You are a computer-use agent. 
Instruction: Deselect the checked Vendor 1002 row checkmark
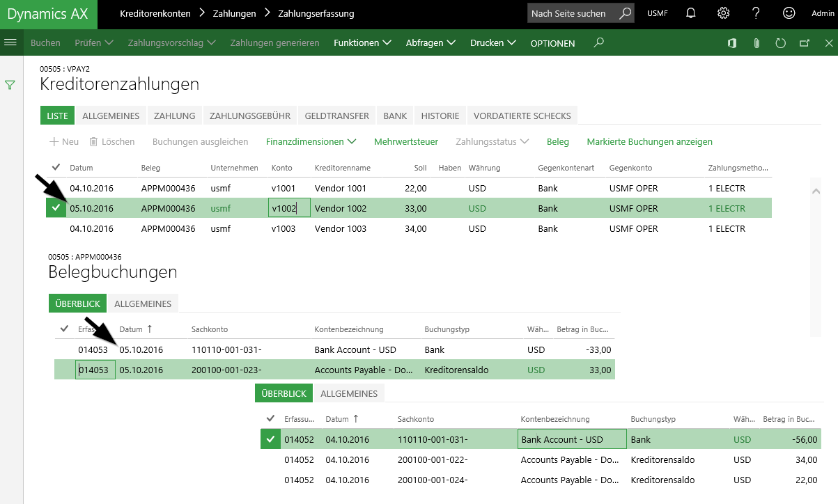[56, 208]
